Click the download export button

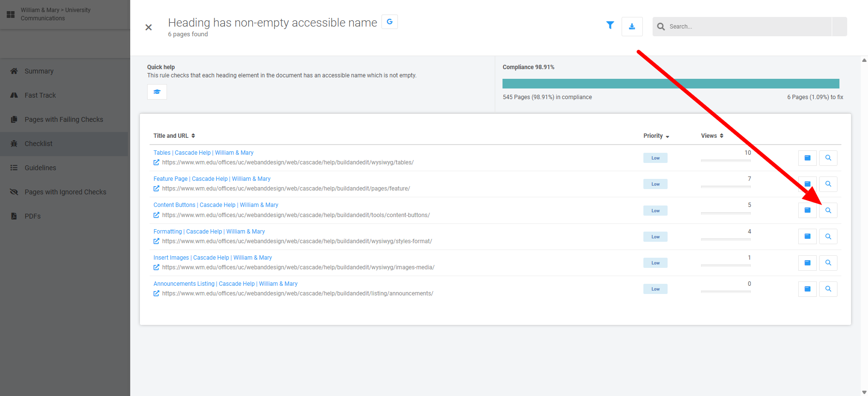click(632, 27)
